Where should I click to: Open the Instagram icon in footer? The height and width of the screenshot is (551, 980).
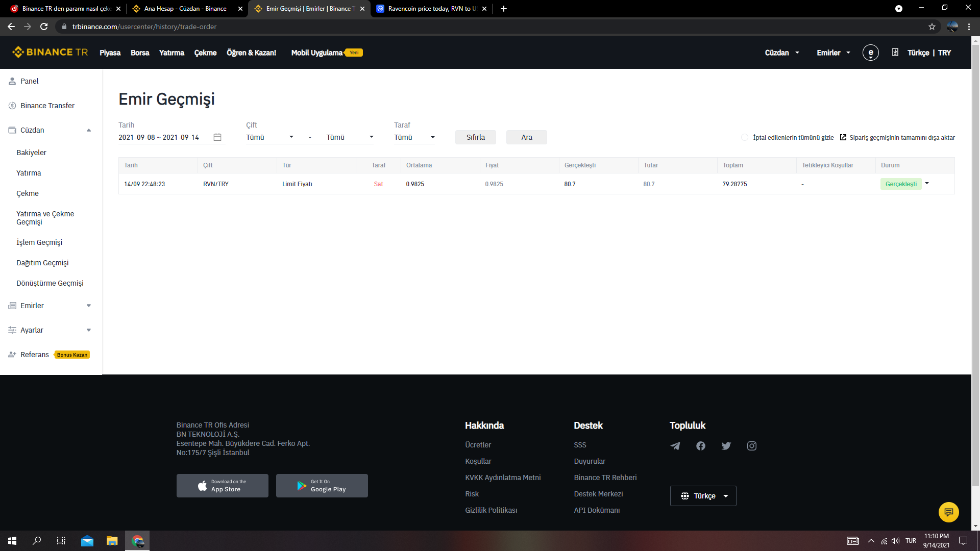[x=751, y=446]
